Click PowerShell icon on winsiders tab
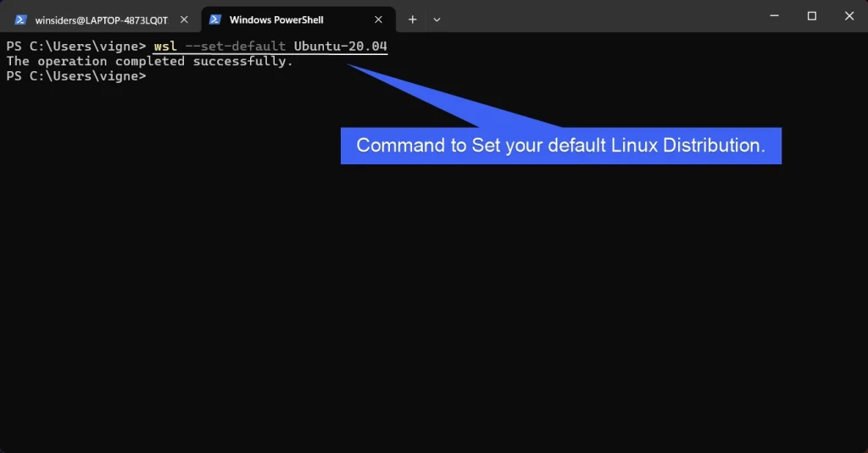868x453 pixels. pos(20,20)
